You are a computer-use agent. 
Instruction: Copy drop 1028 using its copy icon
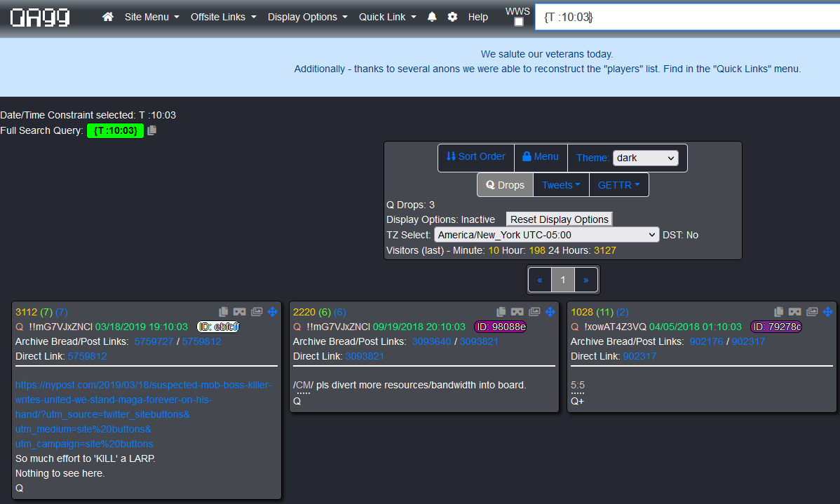pos(779,312)
